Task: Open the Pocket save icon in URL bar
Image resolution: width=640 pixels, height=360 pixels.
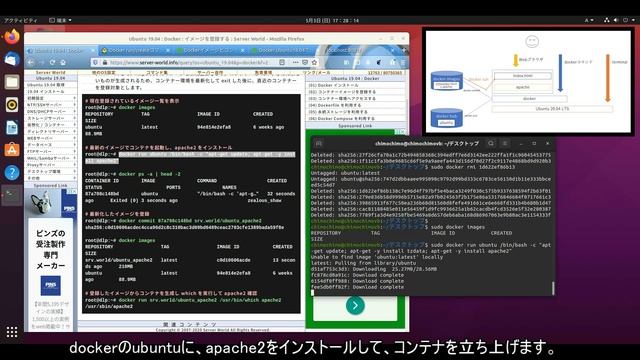Action: pos(305,62)
